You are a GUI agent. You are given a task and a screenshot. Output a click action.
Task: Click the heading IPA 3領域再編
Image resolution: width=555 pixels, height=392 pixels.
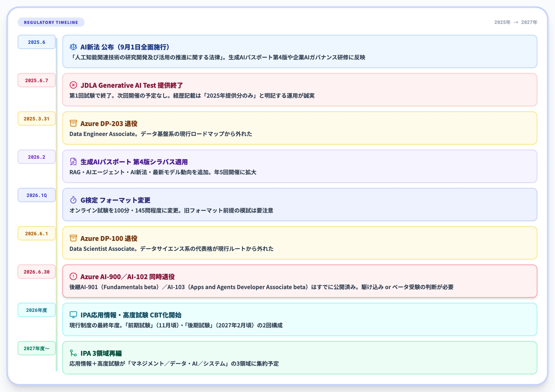tap(101, 353)
